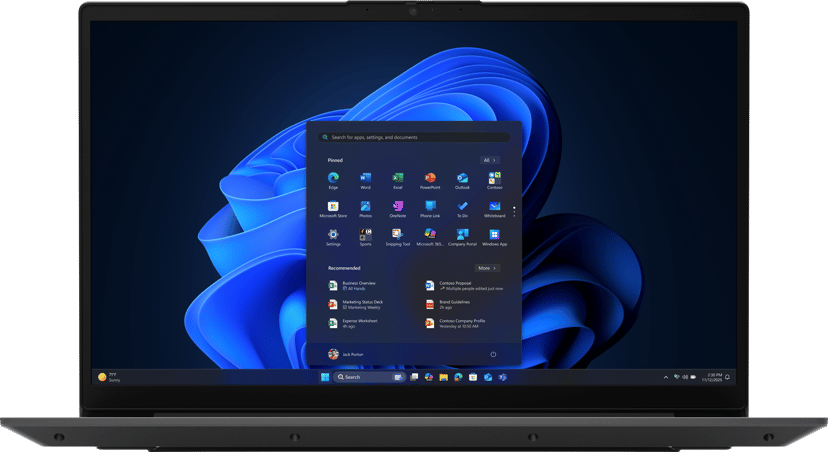Open the To Do app
828x452 pixels.
462,209
